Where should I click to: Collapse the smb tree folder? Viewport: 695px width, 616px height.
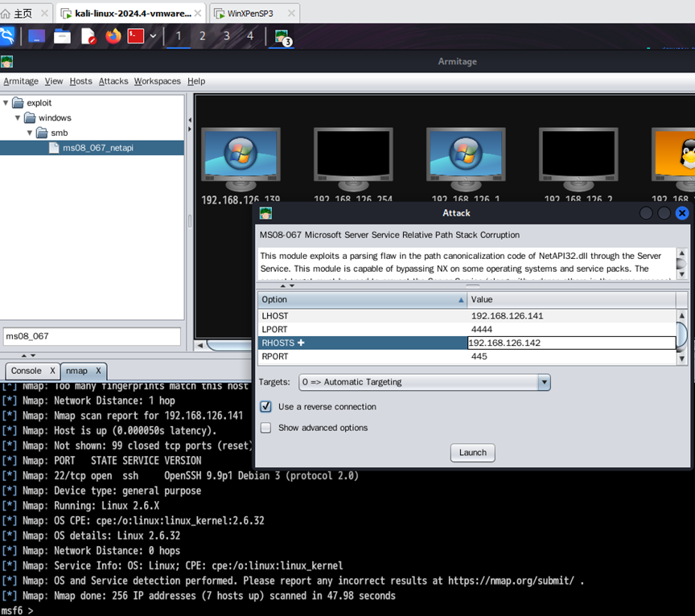(x=30, y=133)
